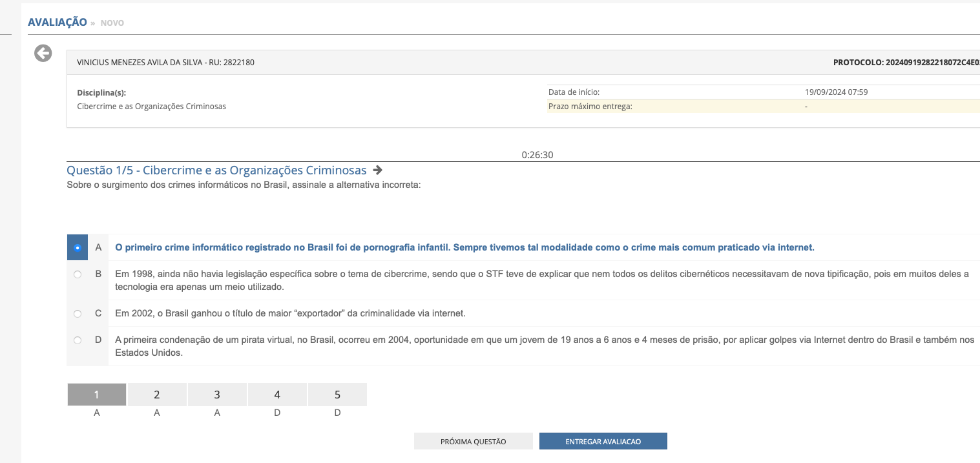The image size is (980, 463).
Task: Click the answer text starting with "Em 2002"
Action: click(290, 313)
